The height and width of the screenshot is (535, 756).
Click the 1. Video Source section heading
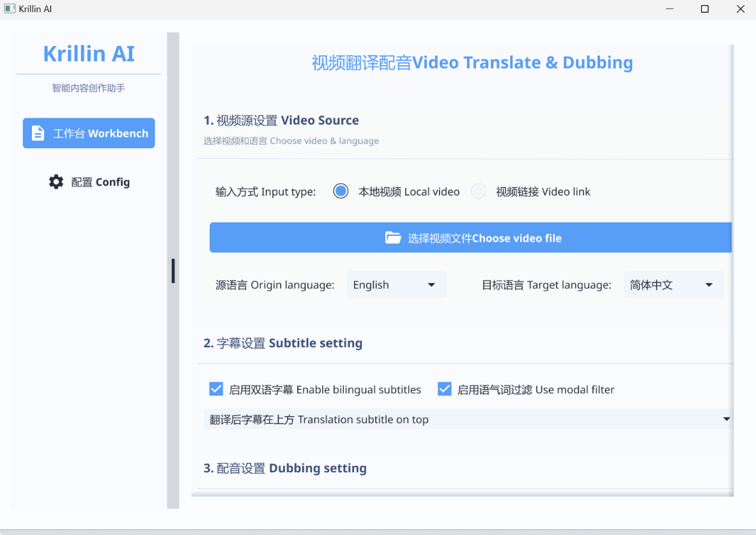pyautogui.click(x=281, y=120)
